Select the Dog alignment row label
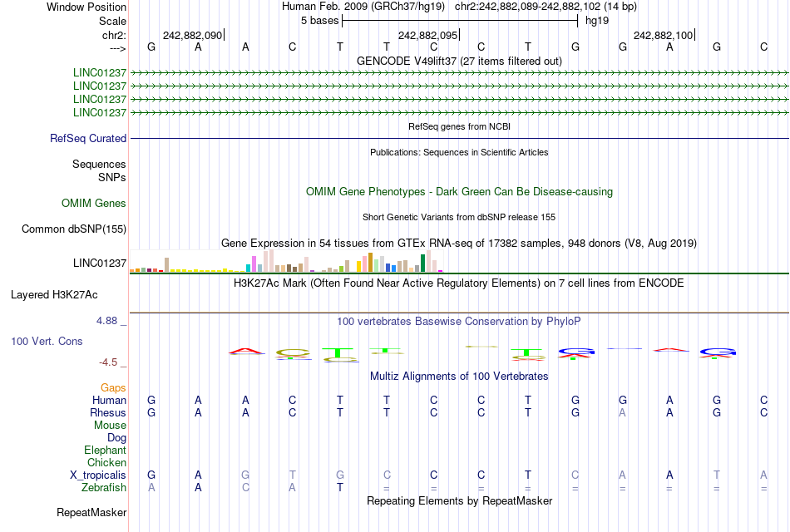Screen dimensions: 790x532 point(116,438)
